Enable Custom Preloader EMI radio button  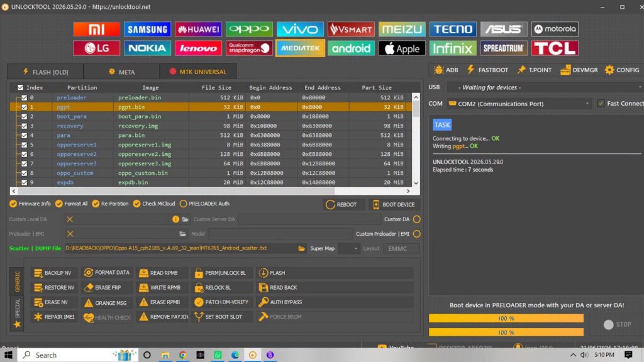coord(416,234)
